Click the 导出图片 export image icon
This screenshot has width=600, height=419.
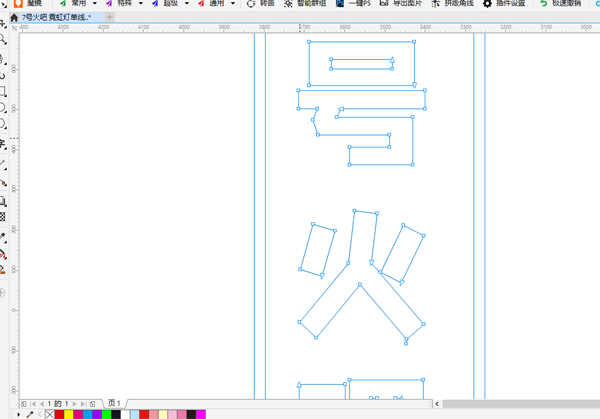(384, 3)
